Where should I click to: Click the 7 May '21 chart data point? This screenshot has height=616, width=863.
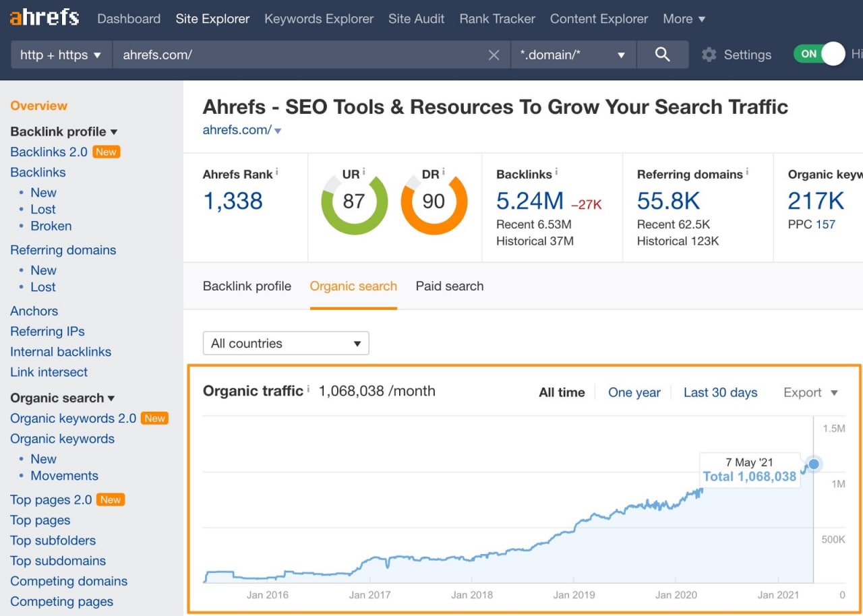point(814,464)
